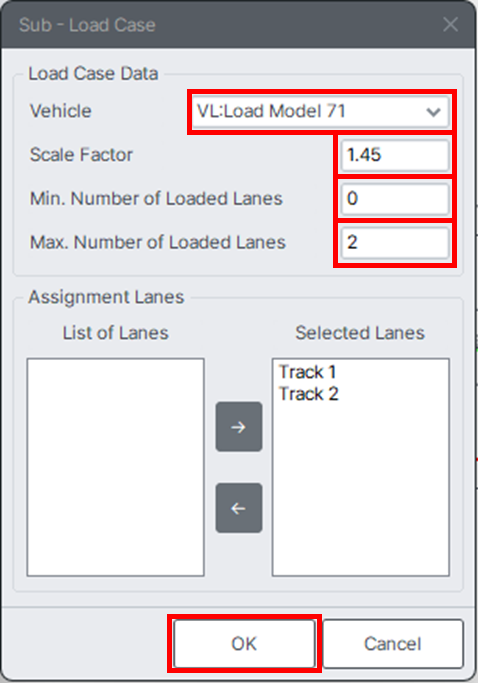Screen dimensions: 478x683
Task: Click the Cancel button
Action: [393, 643]
